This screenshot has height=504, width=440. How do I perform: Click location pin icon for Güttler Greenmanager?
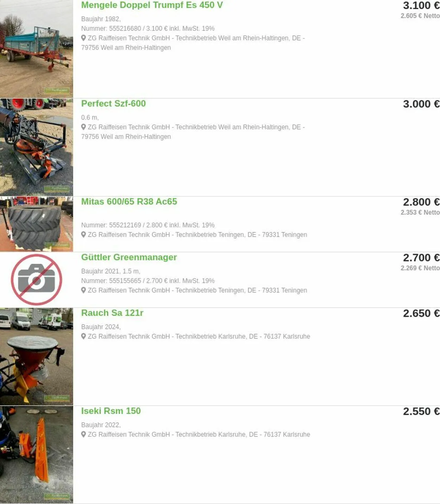tap(83, 290)
